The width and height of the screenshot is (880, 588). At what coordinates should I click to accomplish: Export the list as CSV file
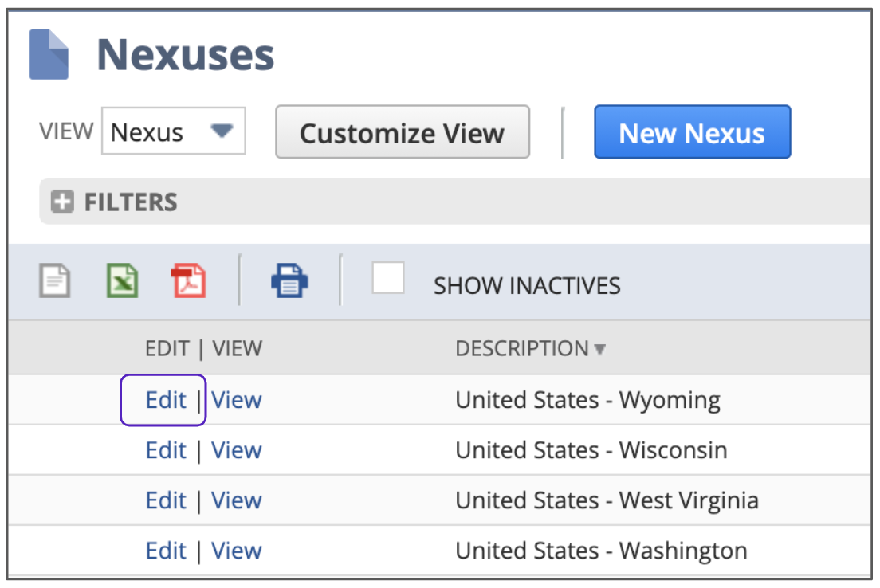pos(55,281)
